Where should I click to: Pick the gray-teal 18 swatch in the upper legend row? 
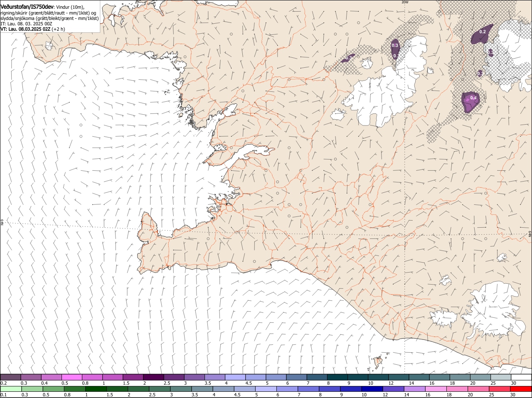point(460,377)
